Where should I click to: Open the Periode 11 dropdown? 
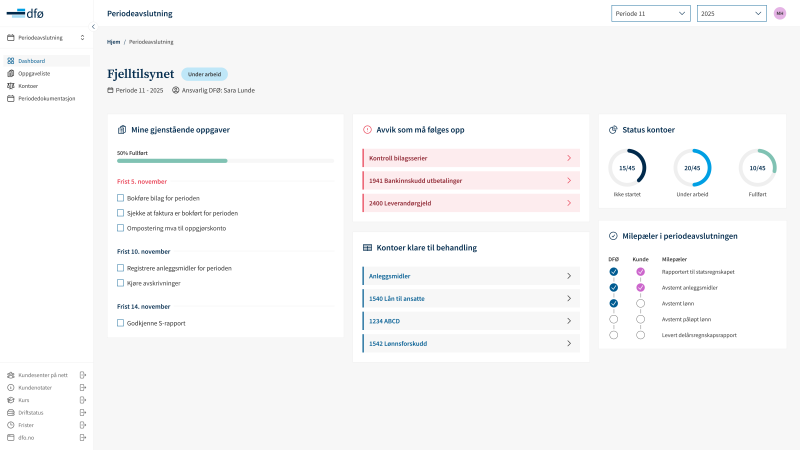pyautogui.click(x=651, y=13)
